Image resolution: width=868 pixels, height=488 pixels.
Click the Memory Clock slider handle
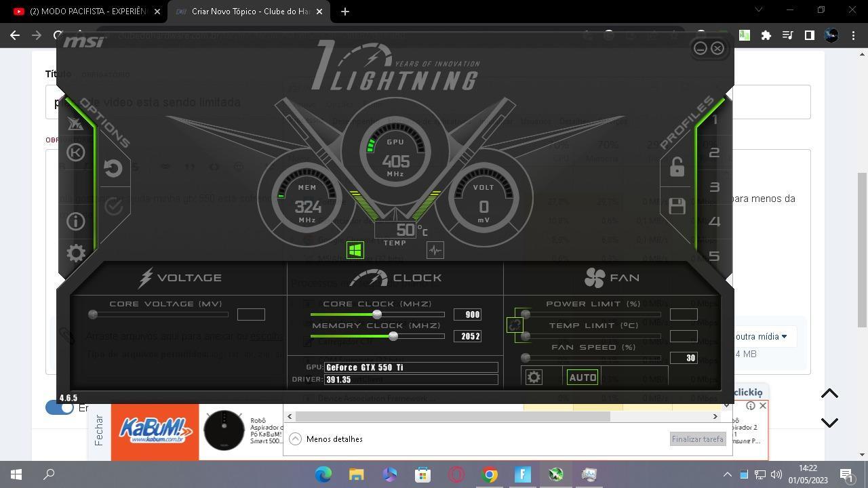tap(393, 336)
